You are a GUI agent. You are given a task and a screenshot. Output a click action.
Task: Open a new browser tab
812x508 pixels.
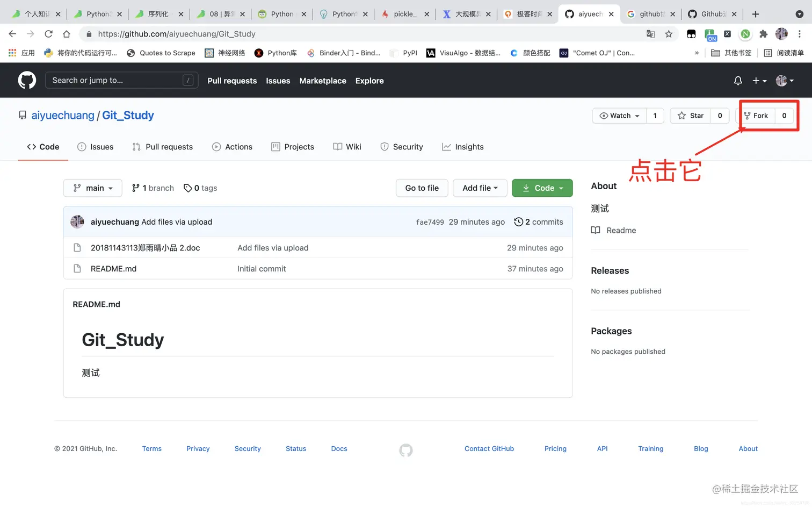click(755, 14)
